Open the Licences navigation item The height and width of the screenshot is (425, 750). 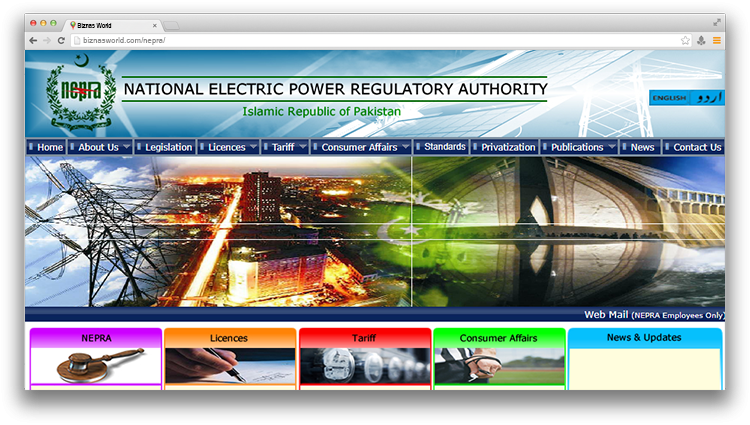pos(228,147)
